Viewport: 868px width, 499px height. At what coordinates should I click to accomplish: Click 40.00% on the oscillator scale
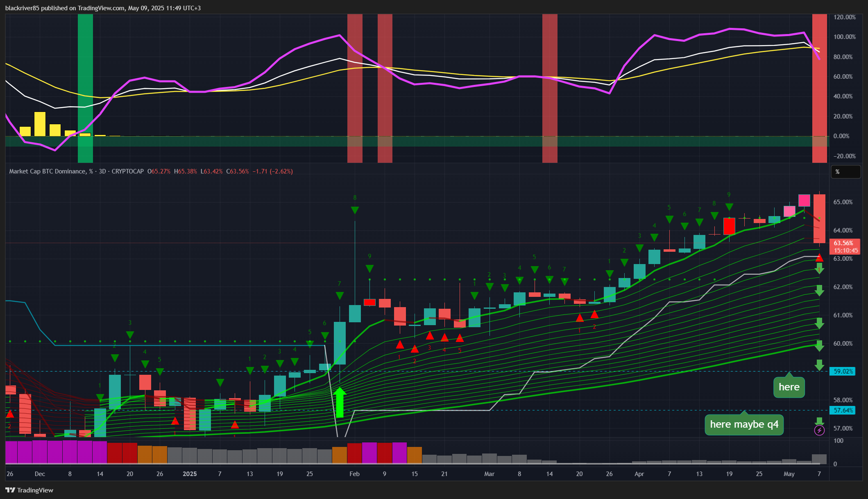point(843,96)
